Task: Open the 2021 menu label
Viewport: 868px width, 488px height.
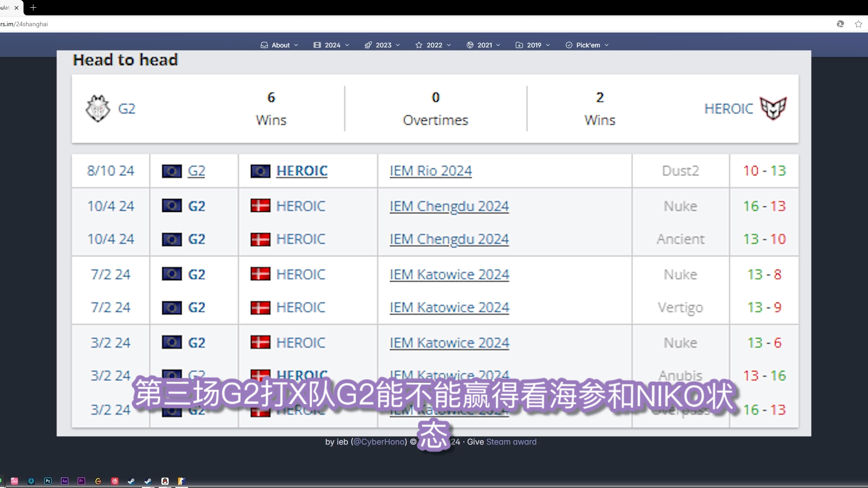Action: click(x=485, y=45)
